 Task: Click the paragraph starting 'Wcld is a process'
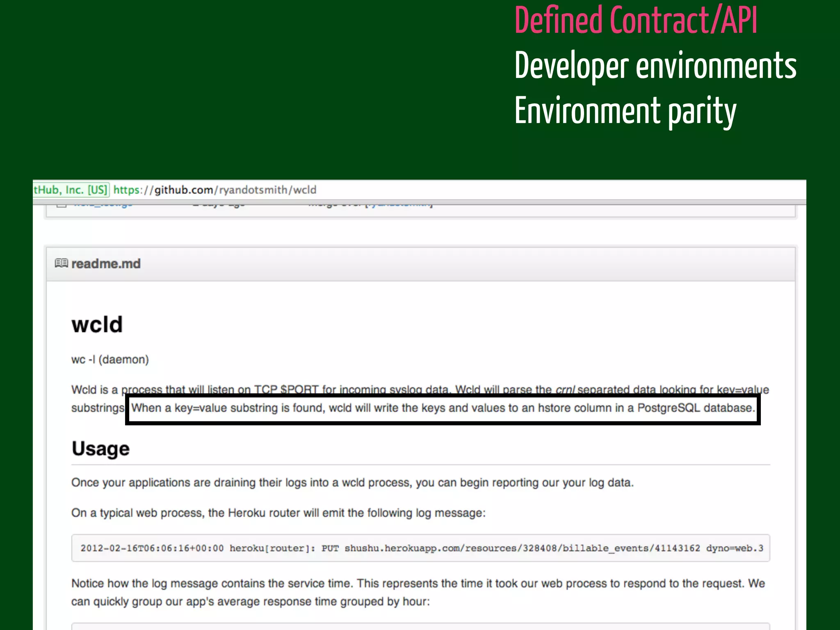coord(420,399)
